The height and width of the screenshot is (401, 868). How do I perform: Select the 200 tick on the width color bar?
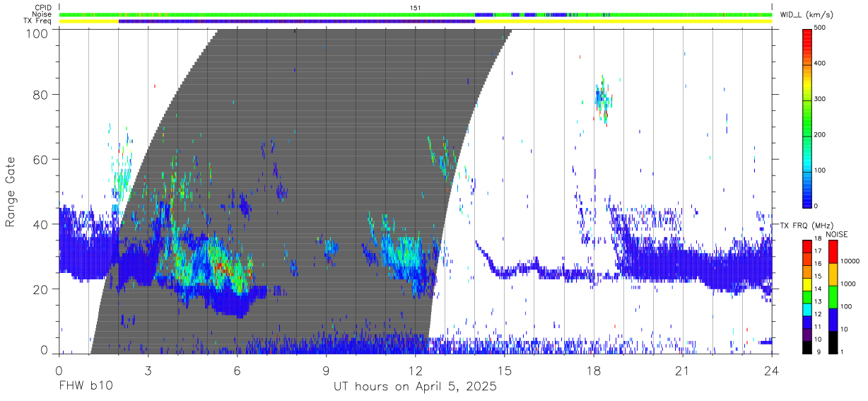coord(820,134)
